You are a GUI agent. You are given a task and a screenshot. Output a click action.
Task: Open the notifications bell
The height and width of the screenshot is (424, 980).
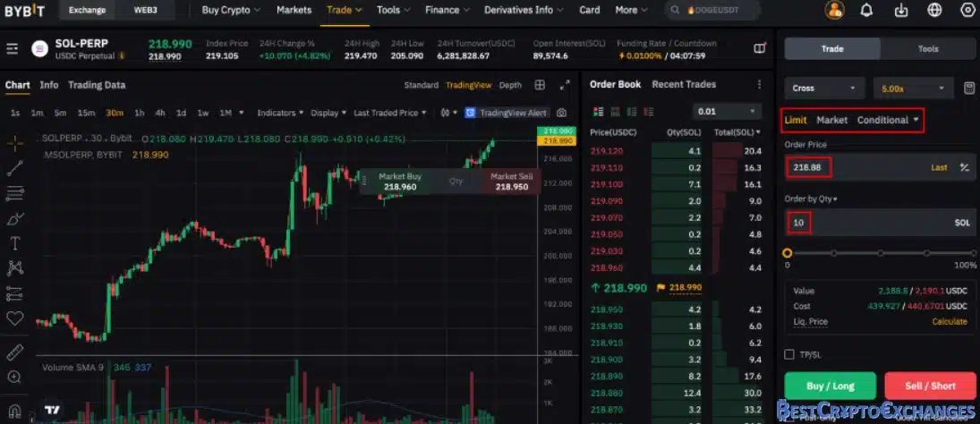867,10
